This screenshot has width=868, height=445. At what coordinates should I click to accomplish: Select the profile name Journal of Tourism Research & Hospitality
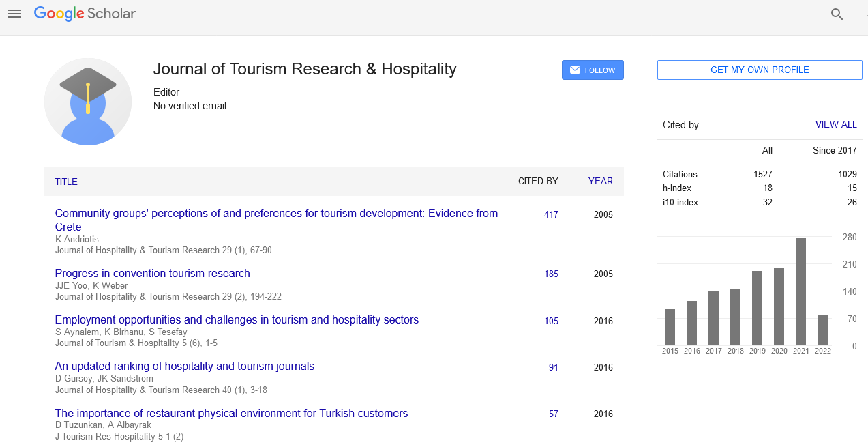click(305, 69)
